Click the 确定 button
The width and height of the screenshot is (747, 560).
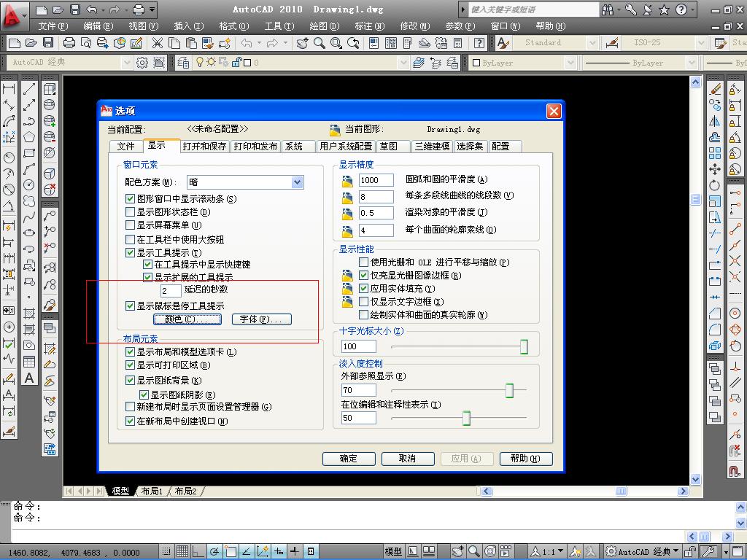[349, 459]
